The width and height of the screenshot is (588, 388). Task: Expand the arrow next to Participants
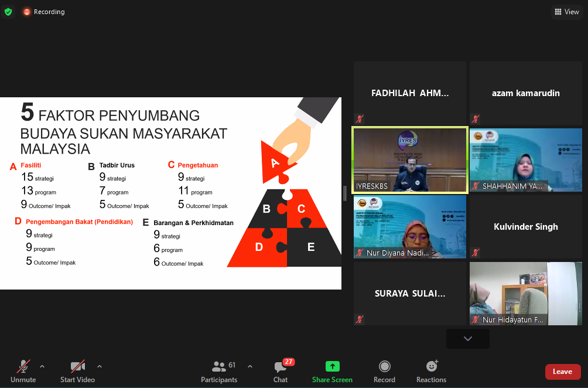250,366
